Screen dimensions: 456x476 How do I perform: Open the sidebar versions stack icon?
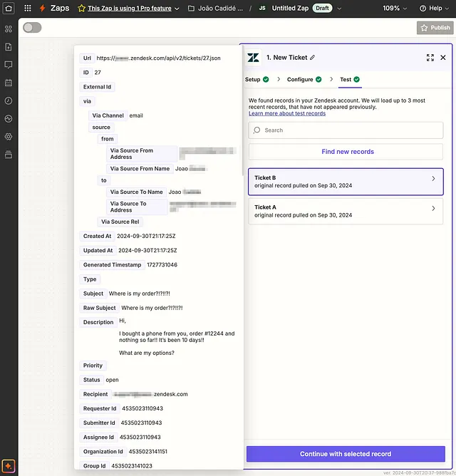9,155
